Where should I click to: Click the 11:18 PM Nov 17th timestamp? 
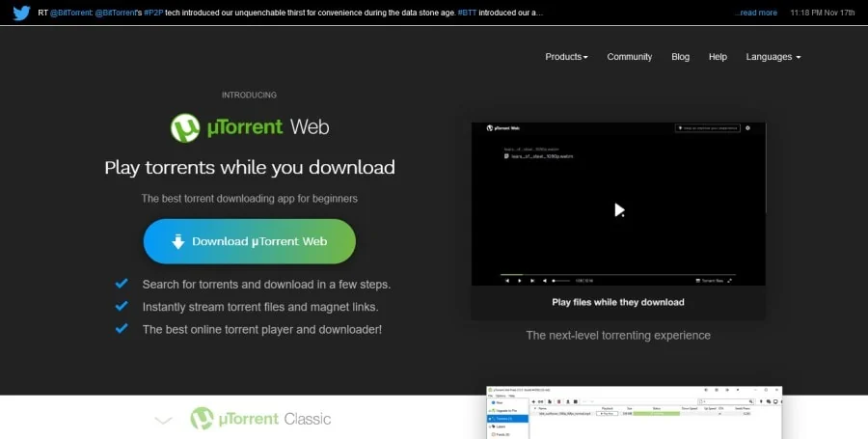point(823,13)
